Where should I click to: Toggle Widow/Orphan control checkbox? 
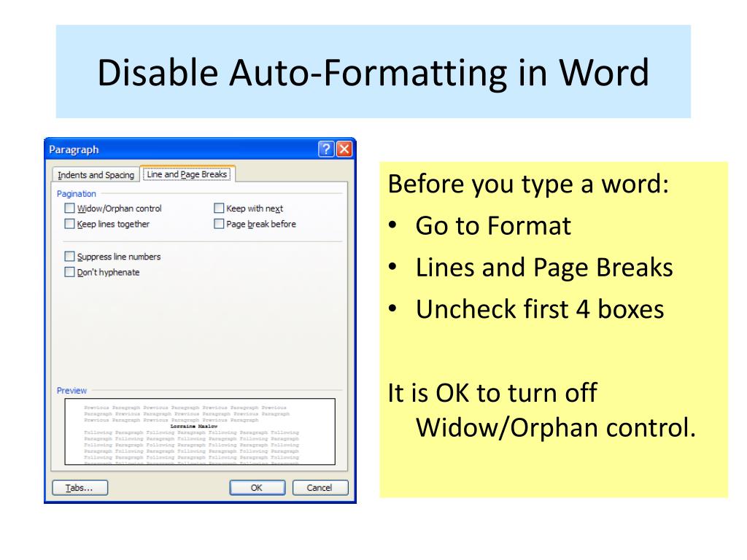69,208
